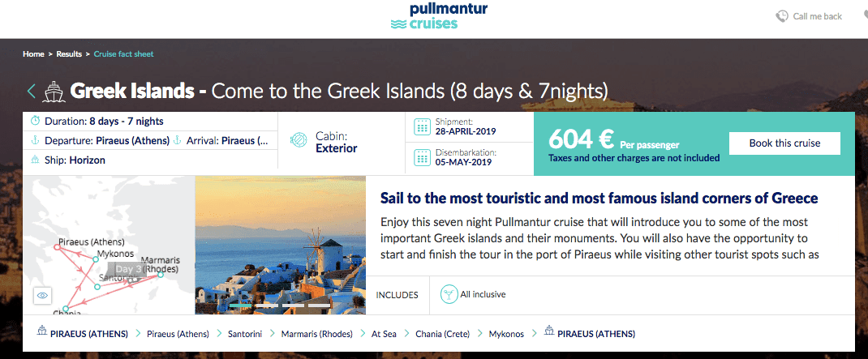Select the Mykonos itinerary stop
Viewport: 868px width, 359px height.
(x=506, y=334)
